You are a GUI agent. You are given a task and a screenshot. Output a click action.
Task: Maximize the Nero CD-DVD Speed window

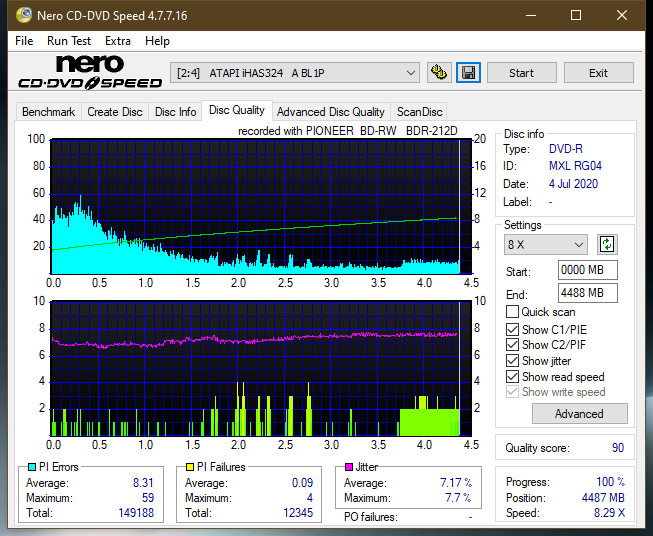[576, 15]
